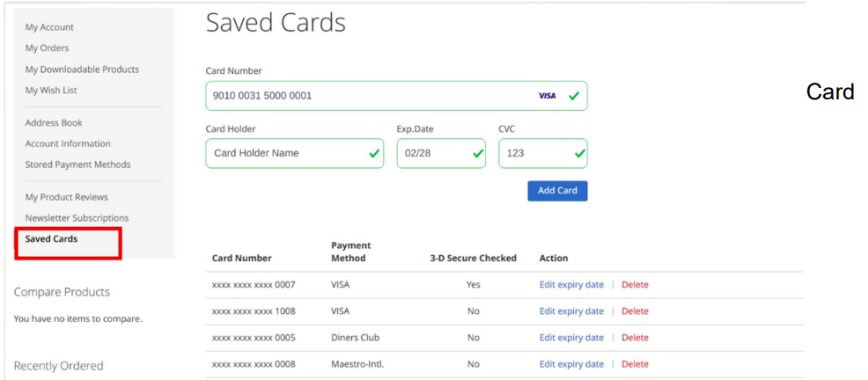868x380 pixels.
Task: Open Newsletter Subscriptions in sidebar
Action: click(x=77, y=218)
